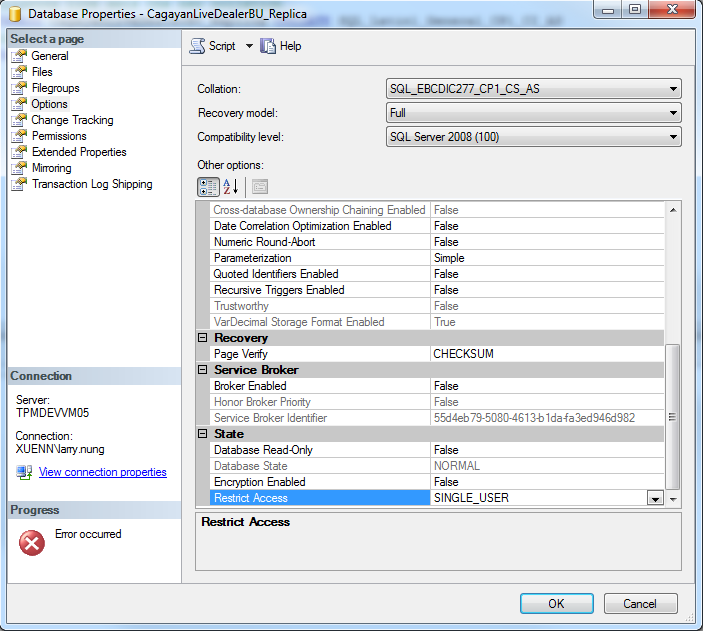Open the Compatibility level dropdown

(x=534, y=137)
